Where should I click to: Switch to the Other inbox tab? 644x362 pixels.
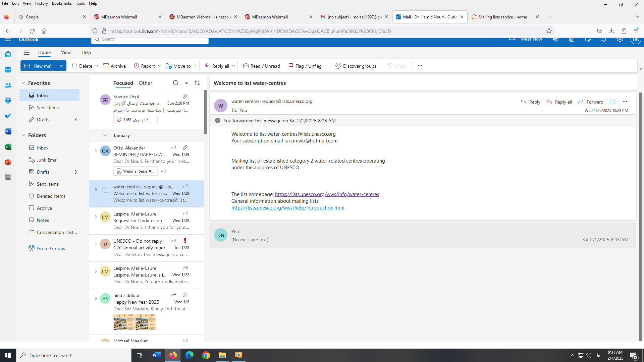tap(145, 83)
